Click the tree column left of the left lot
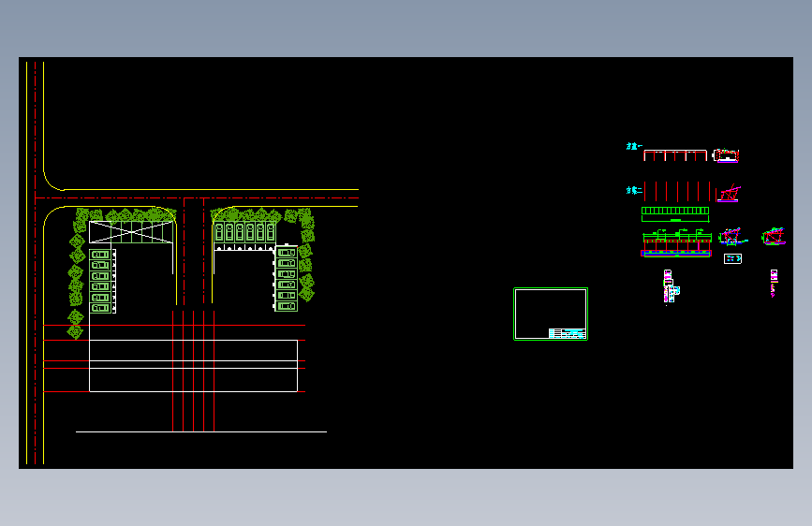The image size is (812, 526). click(x=77, y=274)
